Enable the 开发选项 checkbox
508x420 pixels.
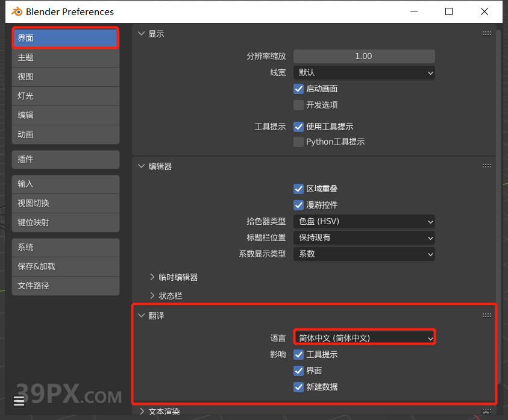pyautogui.click(x=298, y=105)
